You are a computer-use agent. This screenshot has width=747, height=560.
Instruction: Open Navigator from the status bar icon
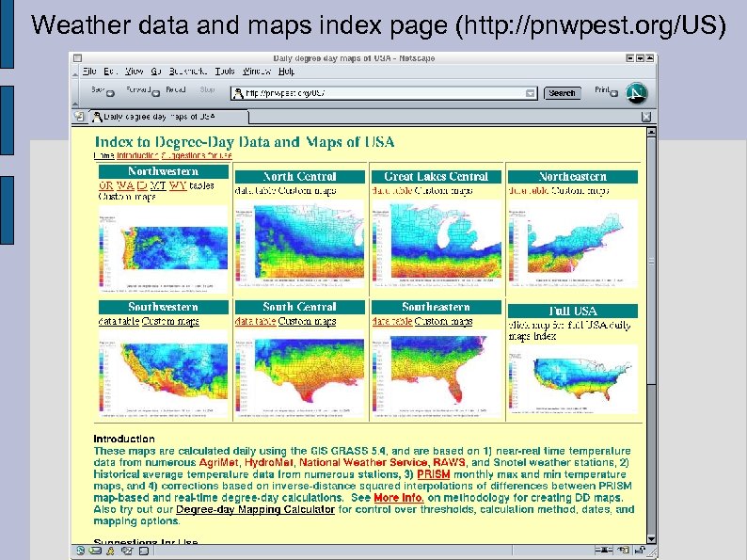click(81, 551)
